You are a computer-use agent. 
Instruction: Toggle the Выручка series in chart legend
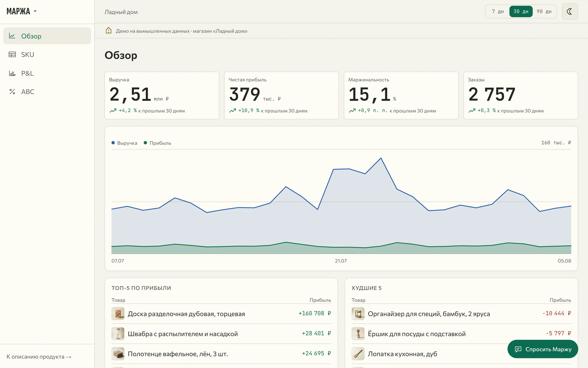[124, 143]
